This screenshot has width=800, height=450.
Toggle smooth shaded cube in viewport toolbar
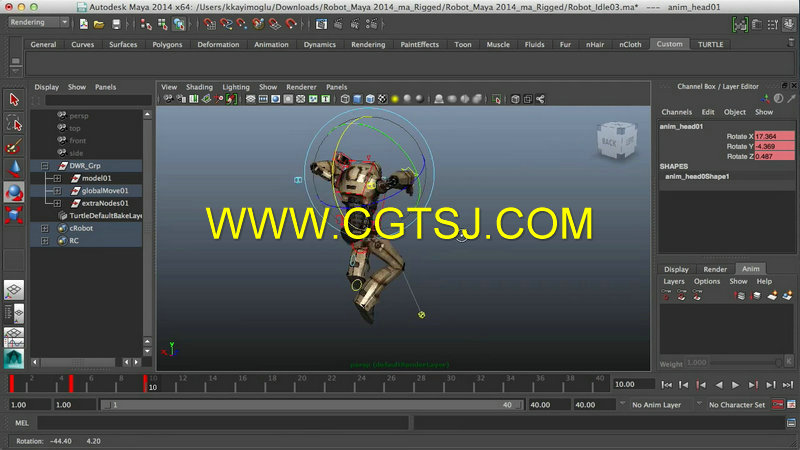click(x=358, y=99)
